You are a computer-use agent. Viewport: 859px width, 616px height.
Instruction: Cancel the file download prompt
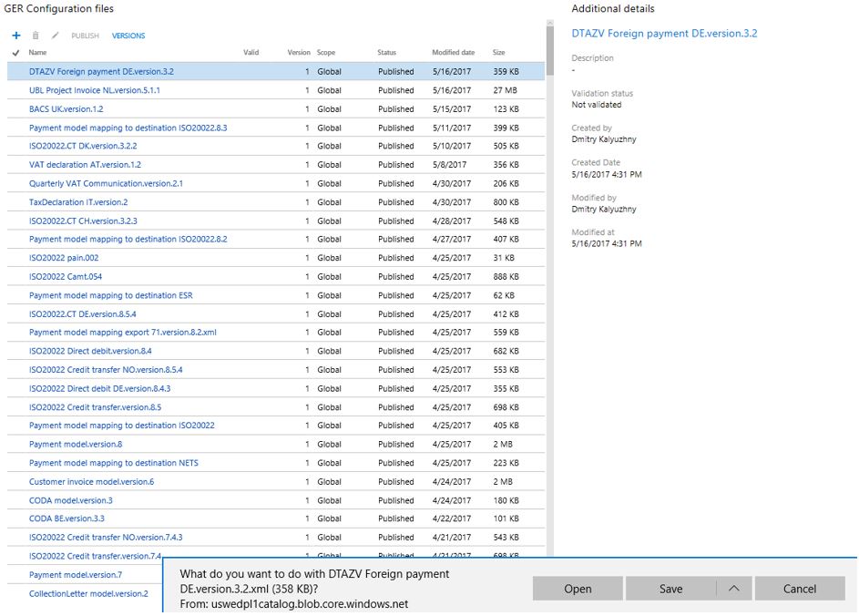tap(800, 589)
